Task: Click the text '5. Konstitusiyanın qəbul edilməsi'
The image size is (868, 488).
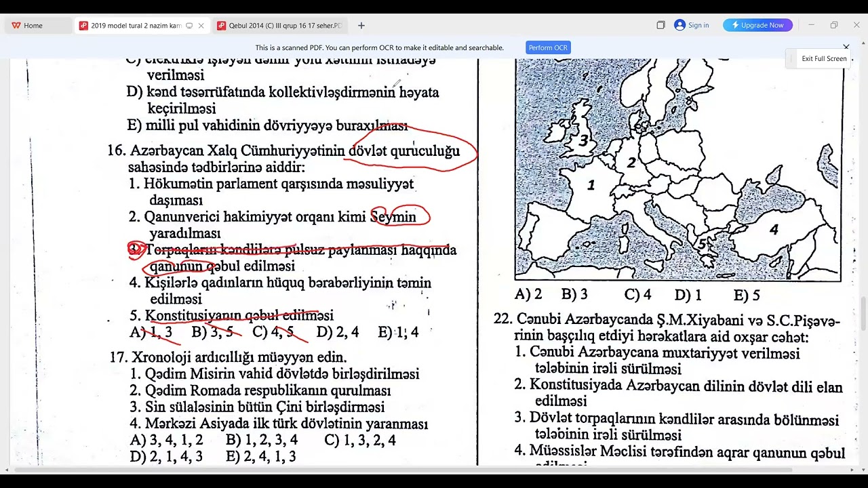Action: click(231, 316)
